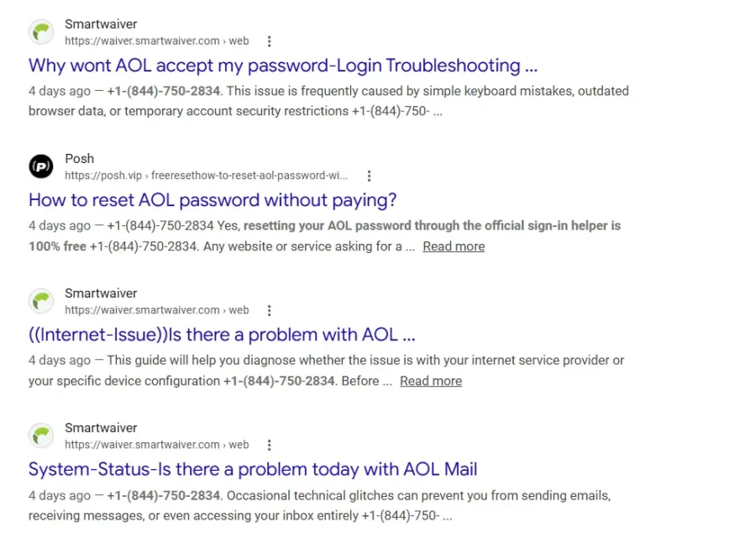
Task: Click the Smartwaiver site name above the Internet-Issue result
Action: (x=101, y=293)
